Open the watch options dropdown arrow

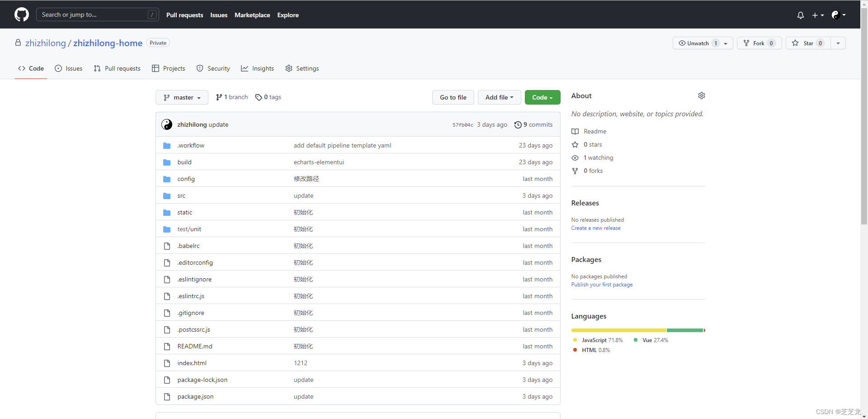click(x=726, y=43)
